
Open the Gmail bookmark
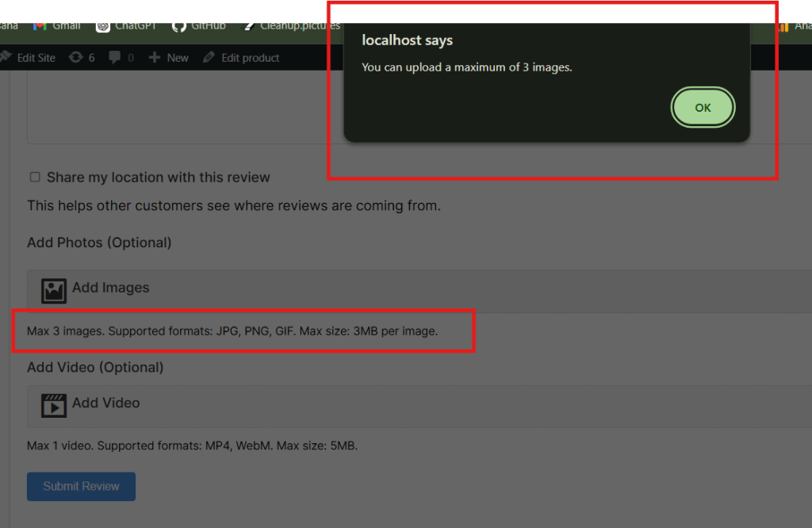(x=57, y=25)
